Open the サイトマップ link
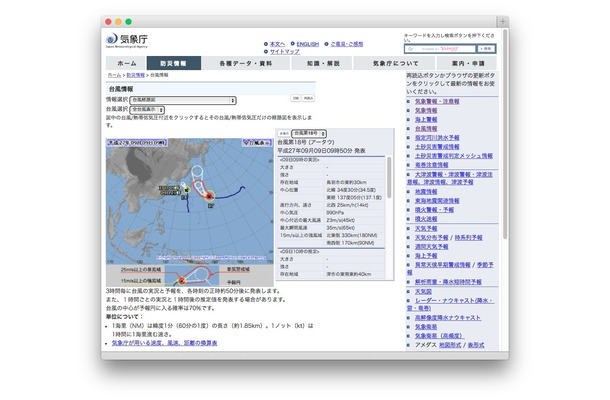This screenshot has height=400, width=610. click(x=285, y=51)
